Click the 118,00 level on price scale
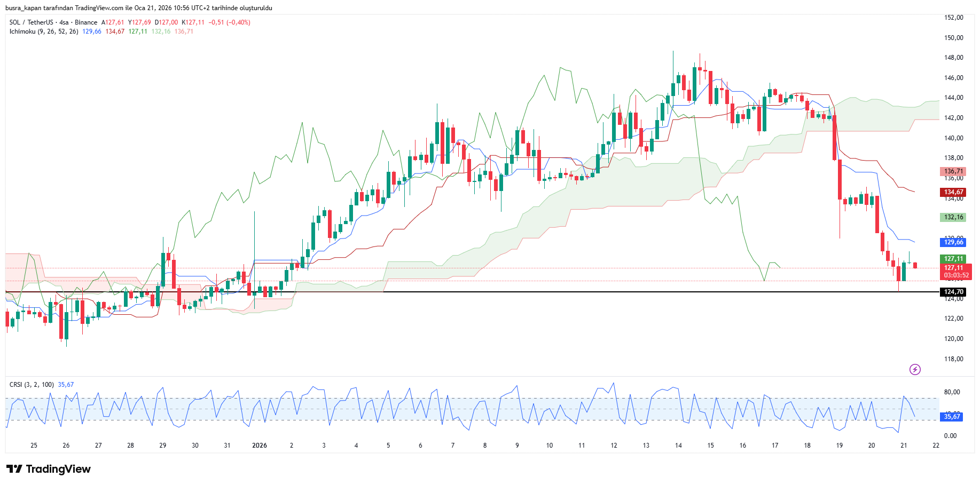Viewport: 980px width, 485px height. tap(953, 359)
